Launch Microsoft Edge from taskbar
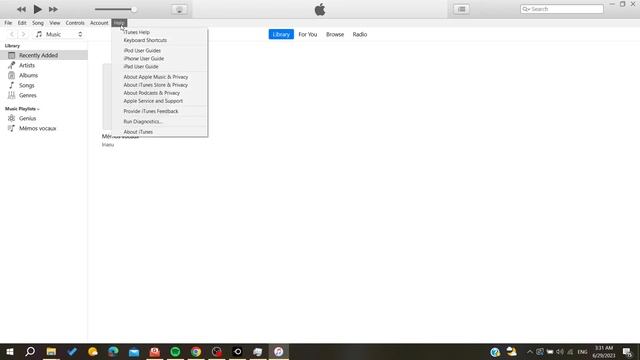Image resolution: width=640 pixels, height=360 pixels. (x=113, y=351)
